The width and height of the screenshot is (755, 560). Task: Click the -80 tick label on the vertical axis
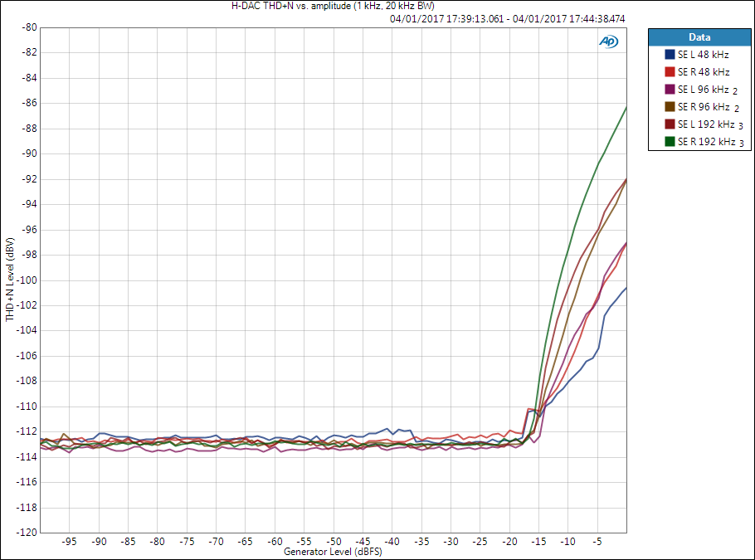click(29, 27)
